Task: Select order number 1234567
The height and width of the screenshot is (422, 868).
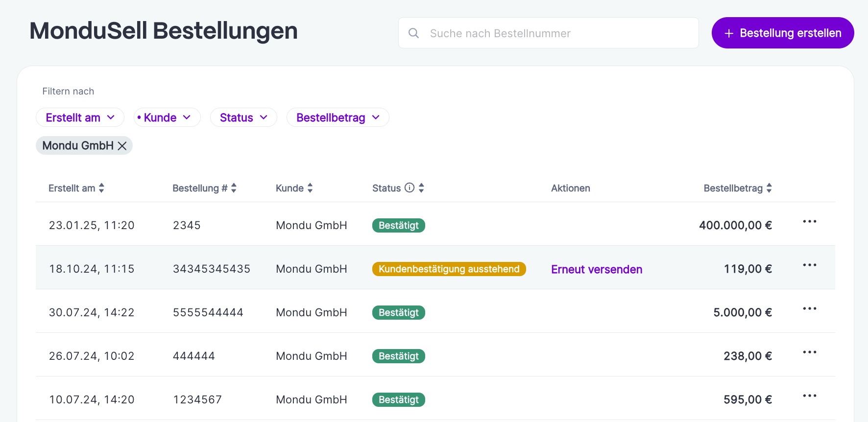Action: (x=197, y=399)
